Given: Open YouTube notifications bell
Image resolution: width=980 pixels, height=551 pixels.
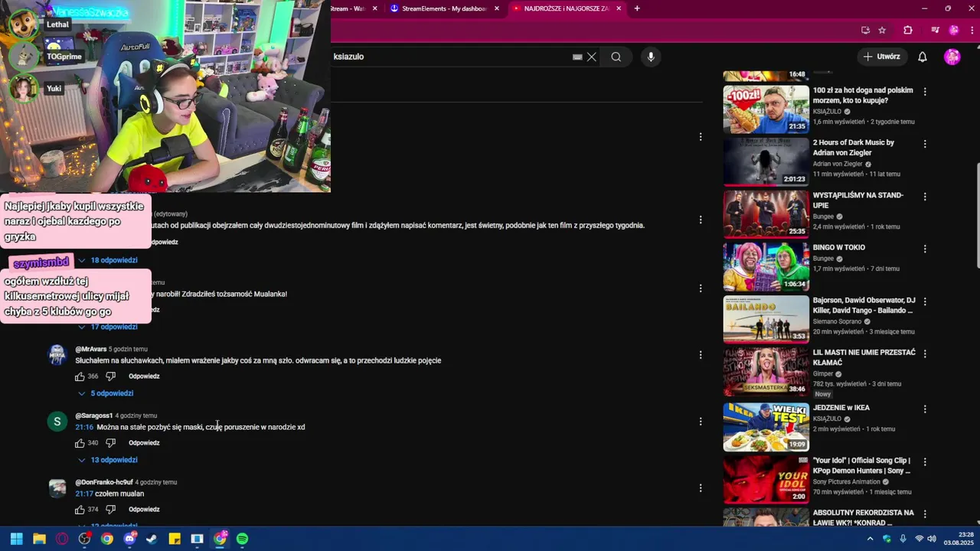Looking at the screenshot, I should [x=923, y=57].
